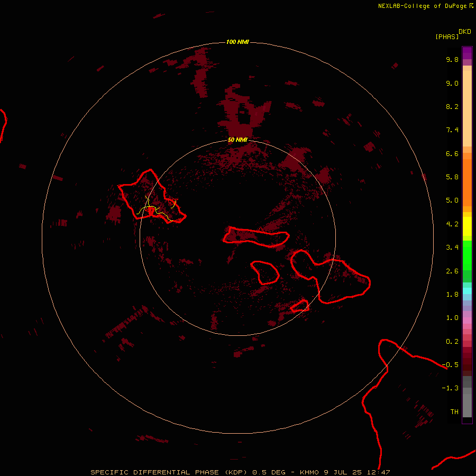Select the 0.2 scale value
476x476 pixels.
(452, 342)
